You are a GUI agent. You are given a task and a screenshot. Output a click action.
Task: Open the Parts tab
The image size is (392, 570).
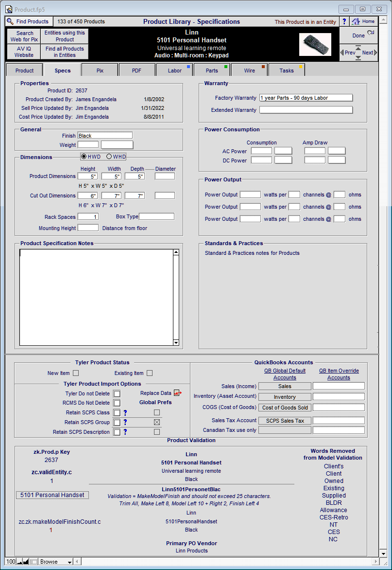tap(212, 71)
